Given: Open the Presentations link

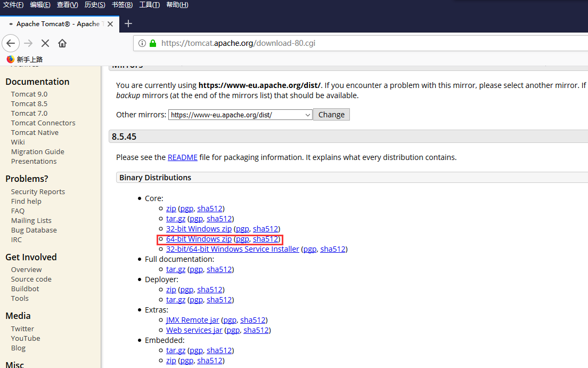Looking at the screenshot, I should [x=34, y=161].
